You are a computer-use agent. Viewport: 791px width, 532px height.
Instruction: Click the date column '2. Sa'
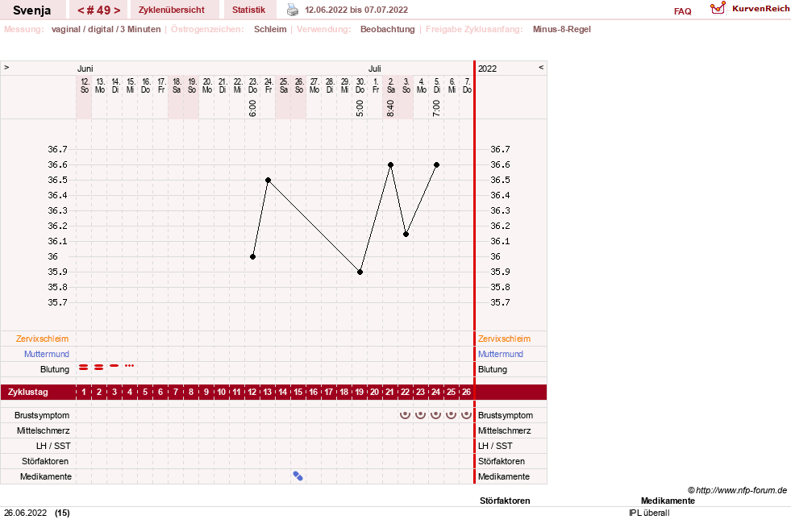pos(390,85)
